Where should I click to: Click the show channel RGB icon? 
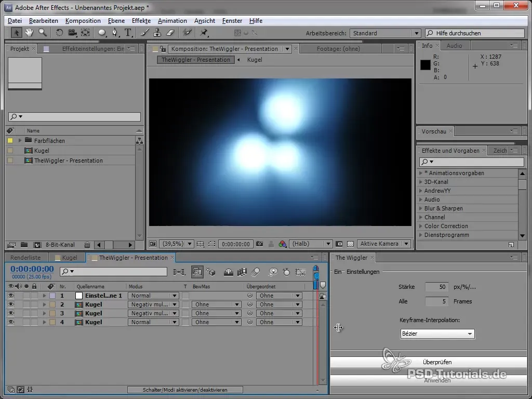click(282, 244)
